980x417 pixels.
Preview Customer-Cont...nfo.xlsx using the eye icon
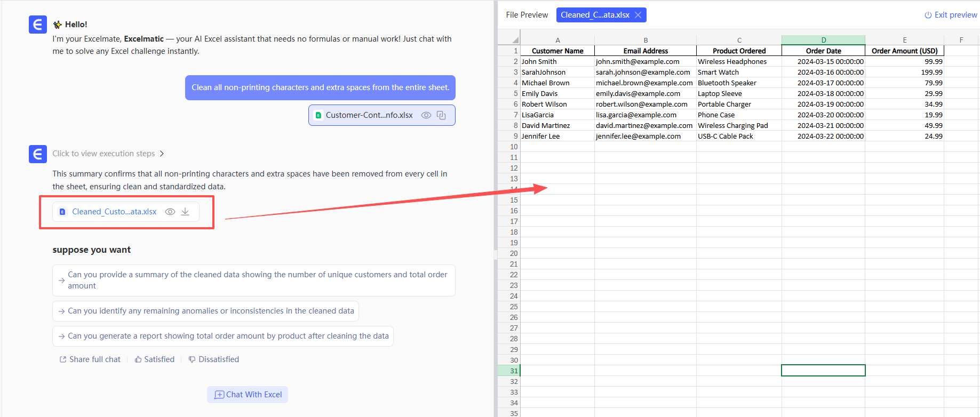(x=426, y=115)
